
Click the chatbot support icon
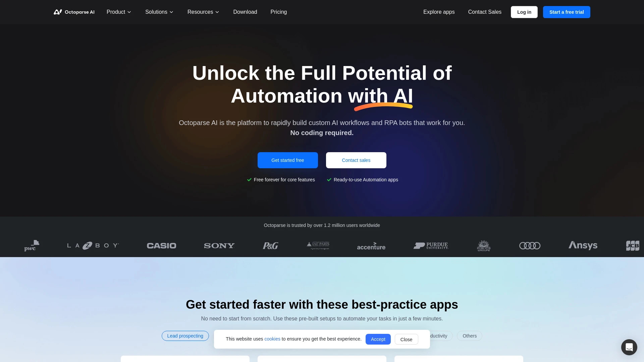pos(629,347)
